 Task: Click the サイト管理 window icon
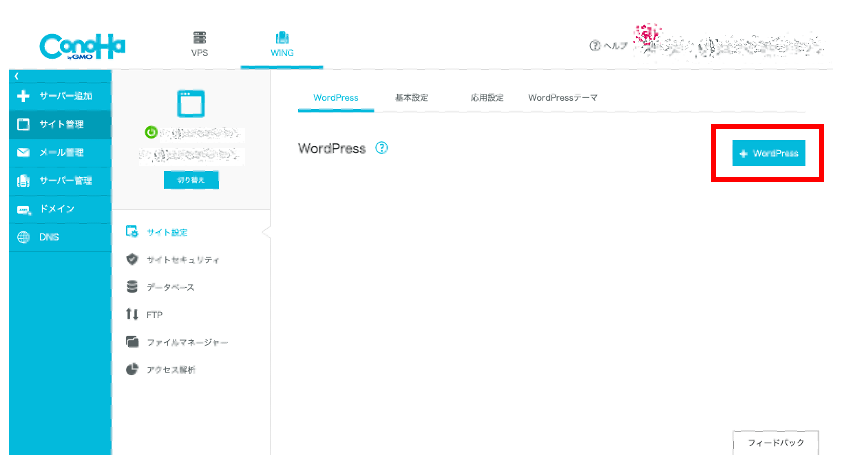tap(23, 125)
